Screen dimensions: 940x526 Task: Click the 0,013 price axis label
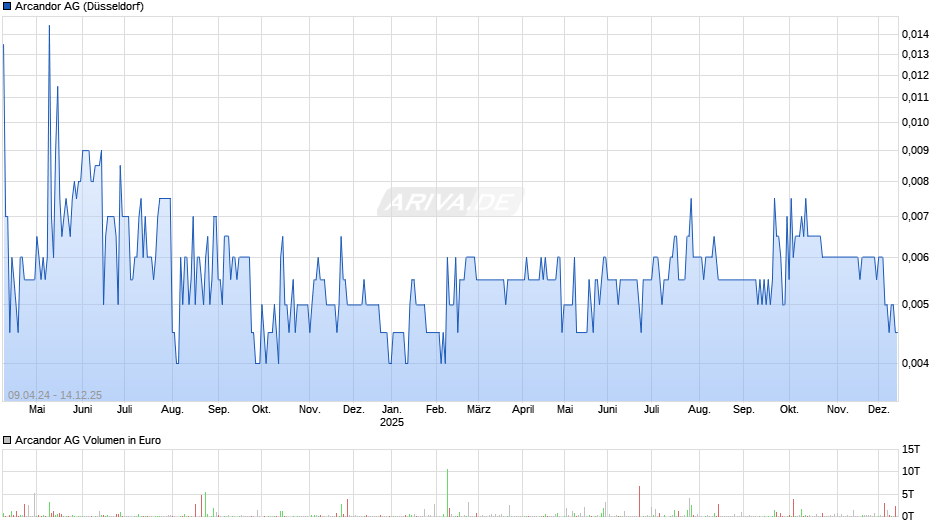915,55
